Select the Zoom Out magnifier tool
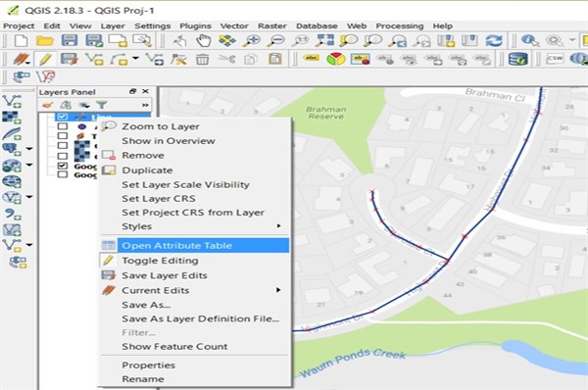Screen dimensions: 588x390 tap(275, 40)
